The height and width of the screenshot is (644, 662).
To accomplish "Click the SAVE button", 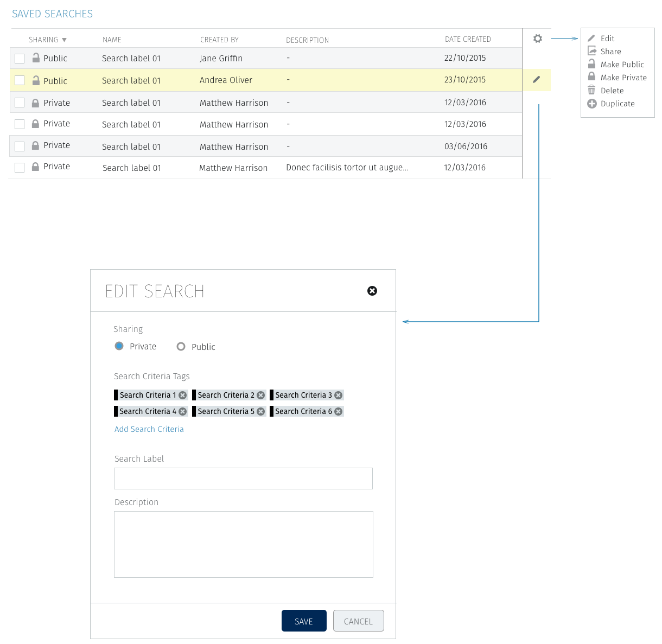I will (x=304, y=621).
